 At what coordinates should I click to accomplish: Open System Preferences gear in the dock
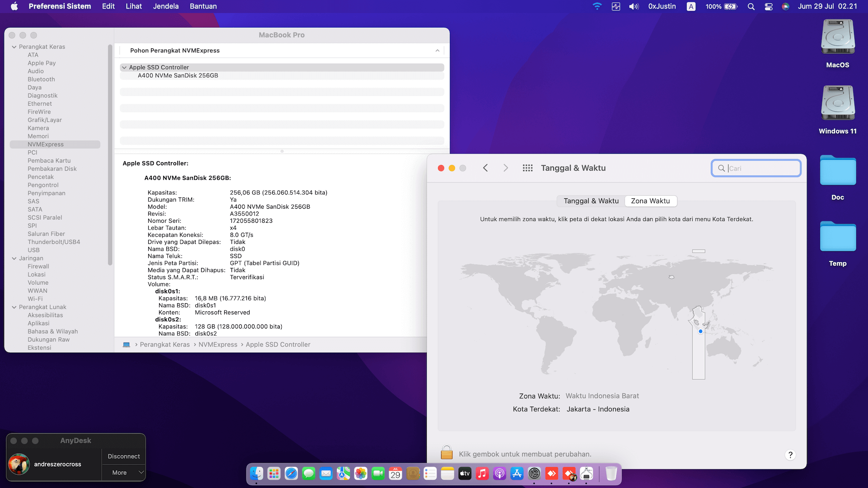click(x=534, y=474)
